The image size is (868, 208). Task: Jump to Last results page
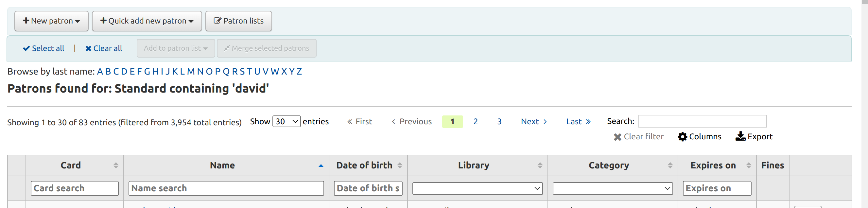[x=578, y=121]
